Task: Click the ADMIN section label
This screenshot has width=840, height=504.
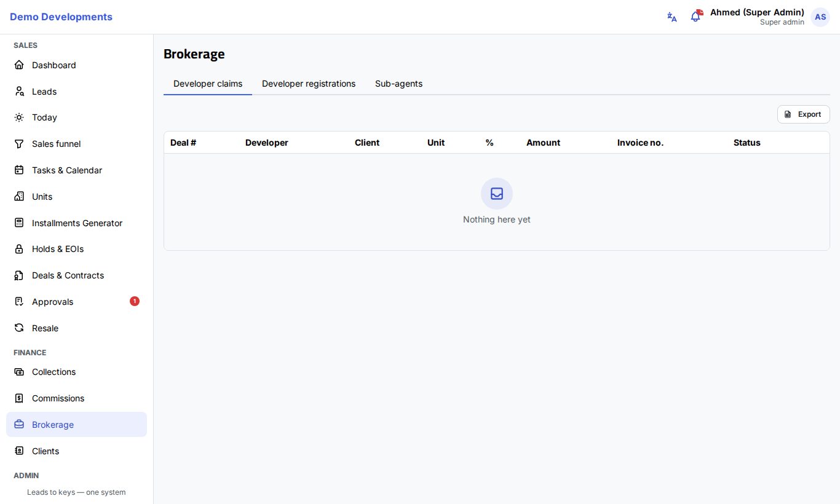Action: tap(26, 476)
